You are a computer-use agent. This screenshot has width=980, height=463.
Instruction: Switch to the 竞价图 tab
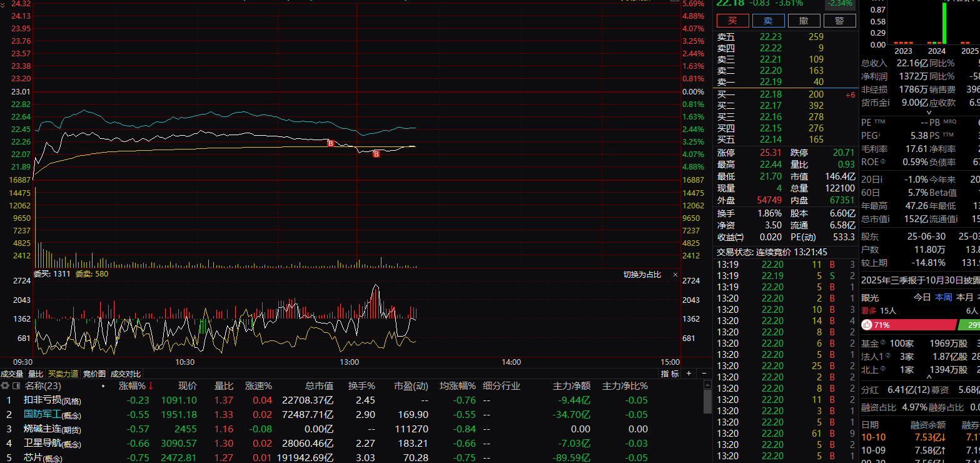[x=94, y=374]
